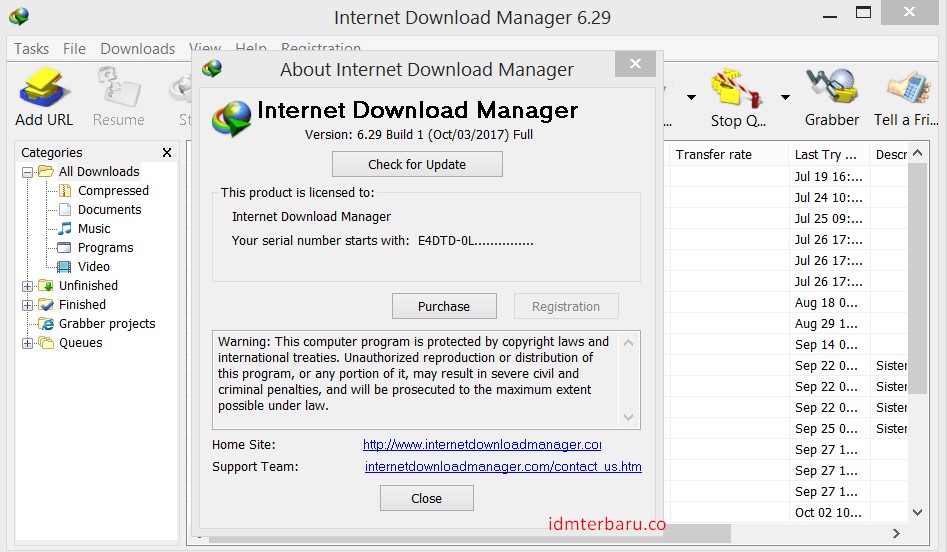Click the Unfinished folder icon
The height and width of the screenshot is (552, 947).
coord(46,285)
